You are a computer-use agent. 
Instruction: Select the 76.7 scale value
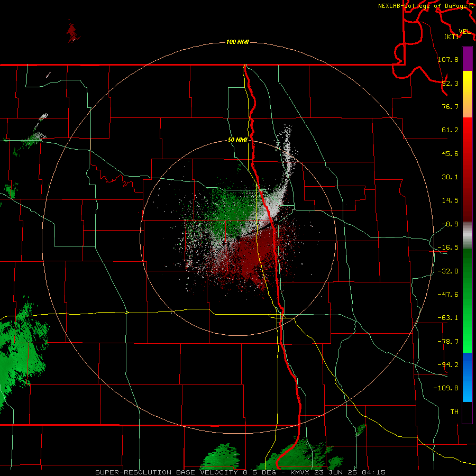[450, 106]
